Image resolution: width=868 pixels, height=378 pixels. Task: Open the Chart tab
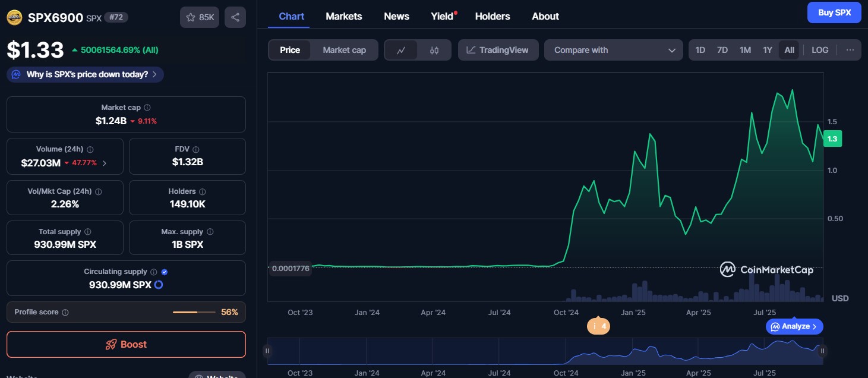click(x=292, y=16)
